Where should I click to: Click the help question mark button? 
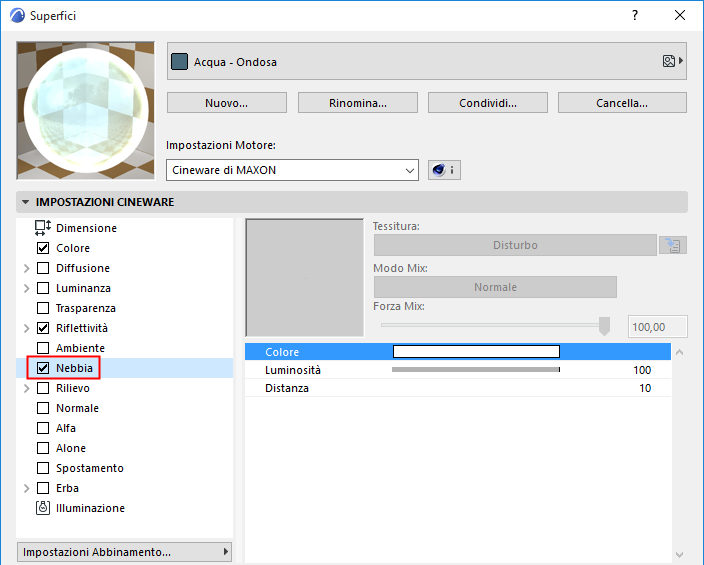[634, 15]
